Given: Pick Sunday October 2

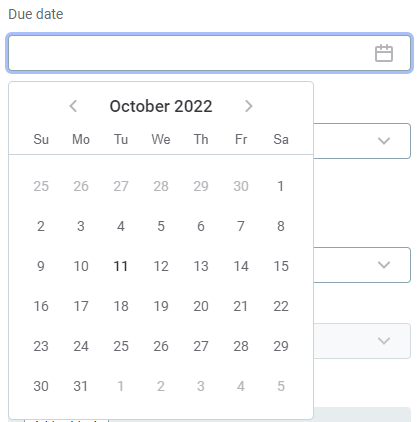Looking at the screenshot, I should pyautogui.click(x=41, y=226).
